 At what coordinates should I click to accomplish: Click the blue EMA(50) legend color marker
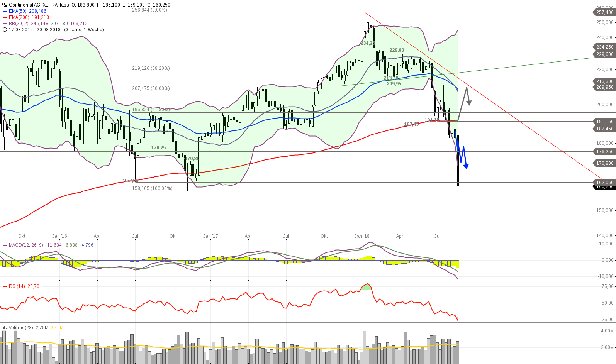(x=5, y=11)
